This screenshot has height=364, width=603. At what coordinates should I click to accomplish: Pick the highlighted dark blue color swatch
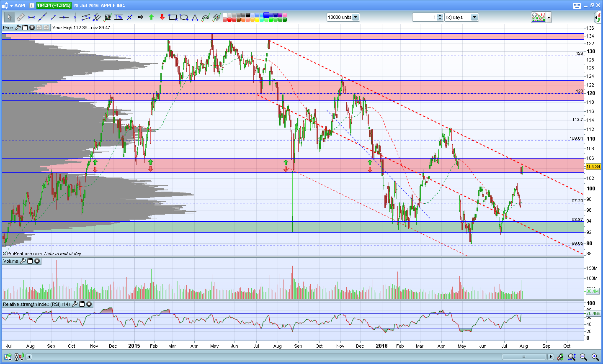(x=266, y=15)
